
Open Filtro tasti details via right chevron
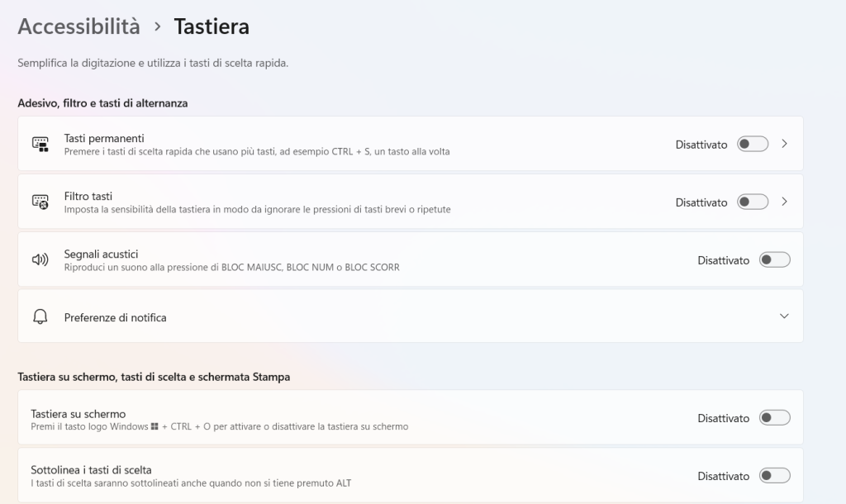point(784,202)
